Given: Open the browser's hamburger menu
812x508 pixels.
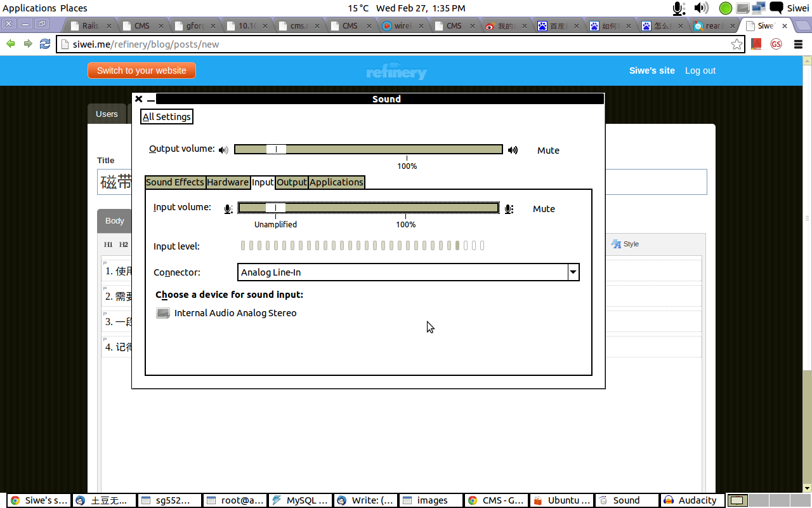Looking at the screenshot, I should click(798, 44).
